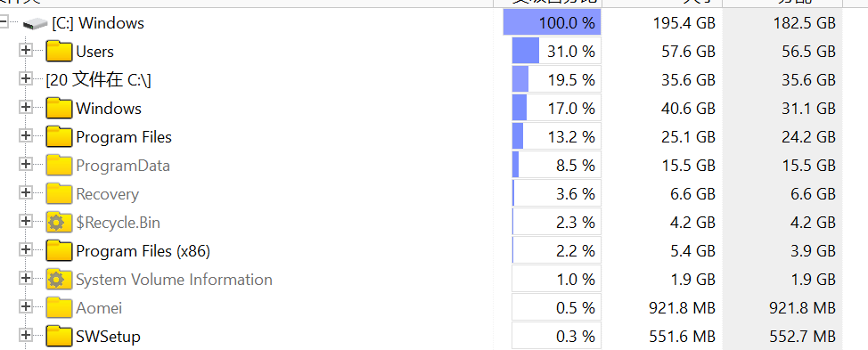Expand the ProgramData folder node
This screenshot has width=868, height=350.
coord(26,164)
